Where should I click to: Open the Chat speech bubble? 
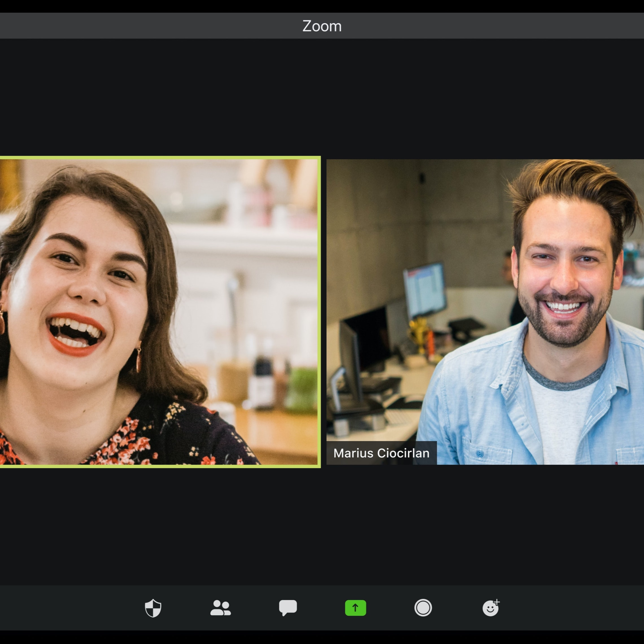pyautogui.click(x=288, y=608)
